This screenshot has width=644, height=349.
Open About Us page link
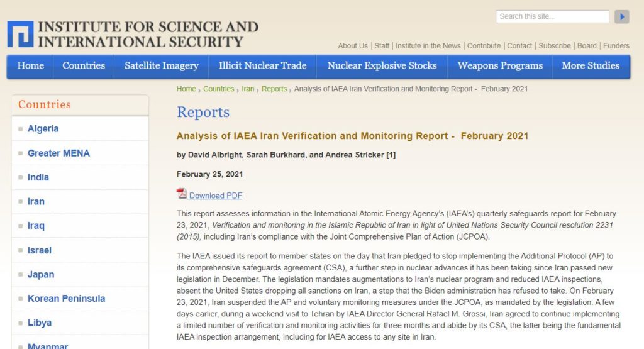[x=353, y=46]
